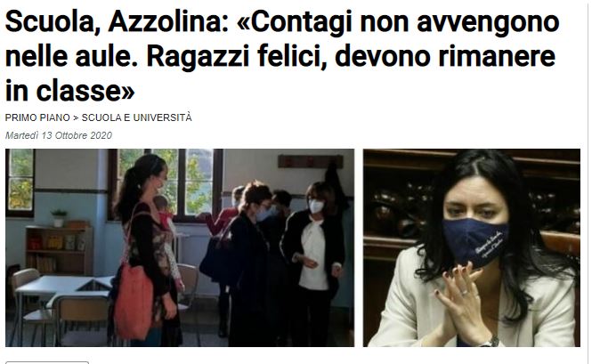
Task: Click the navy face mask with embroidered text
Action: pyautogui.click(x=475, y=242)
